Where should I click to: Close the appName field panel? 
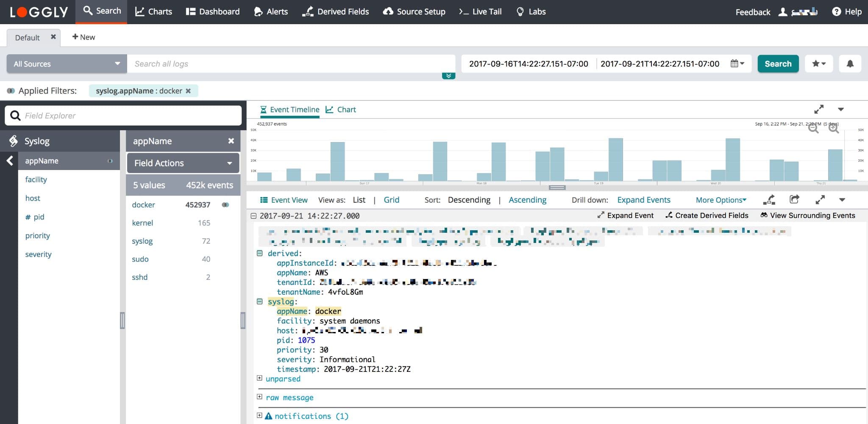231,141
